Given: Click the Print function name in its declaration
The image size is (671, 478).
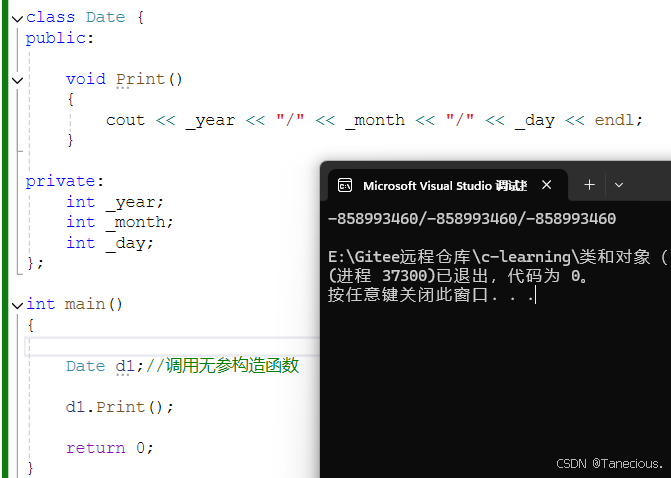Looking at the screenshot, I should coord(140,79).
